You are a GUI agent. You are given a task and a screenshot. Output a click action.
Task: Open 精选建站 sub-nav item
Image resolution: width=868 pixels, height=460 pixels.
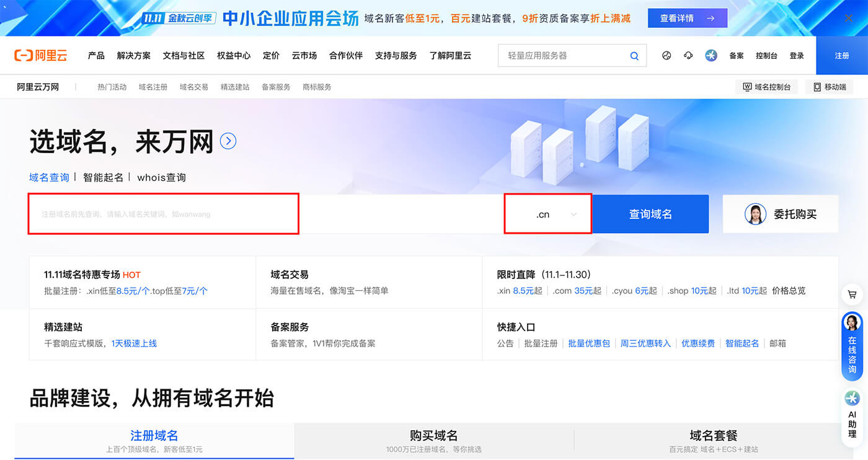point(235,87)
